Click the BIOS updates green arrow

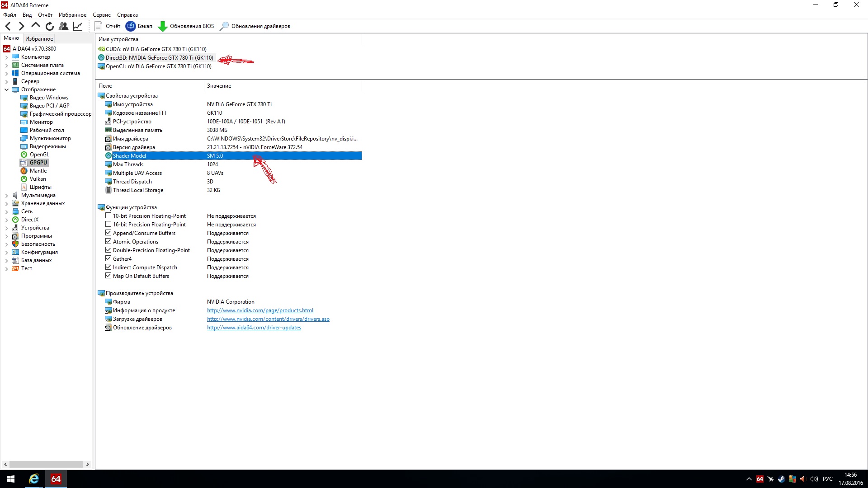[162, 26]
